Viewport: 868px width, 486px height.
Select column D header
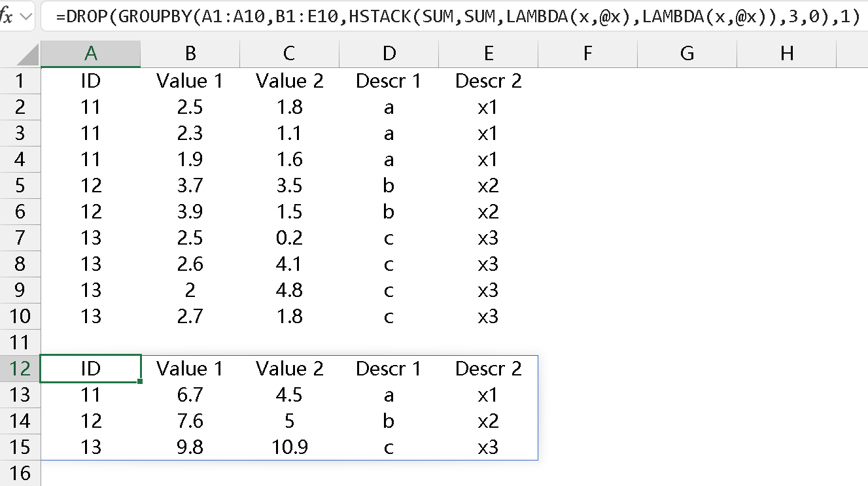coord(389,54)
